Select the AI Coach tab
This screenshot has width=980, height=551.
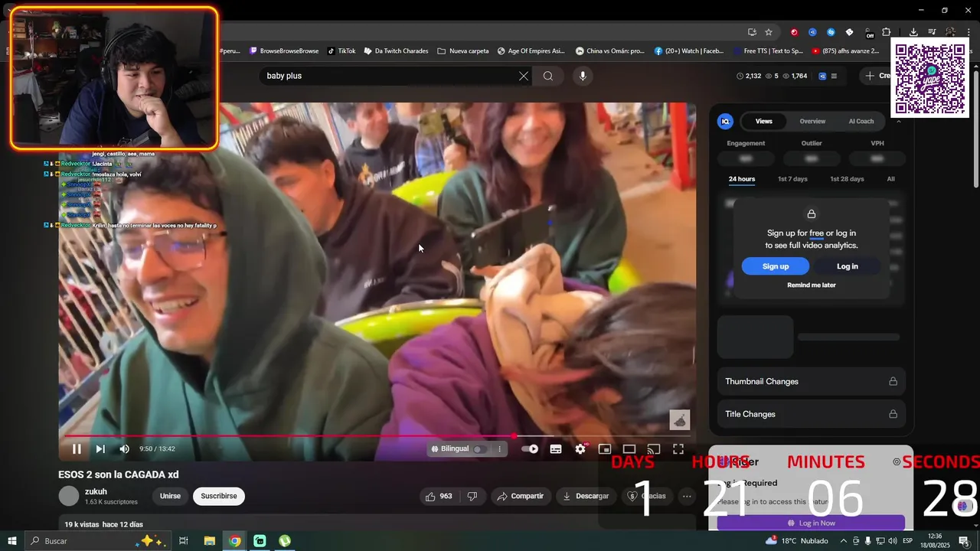(861, 121)
